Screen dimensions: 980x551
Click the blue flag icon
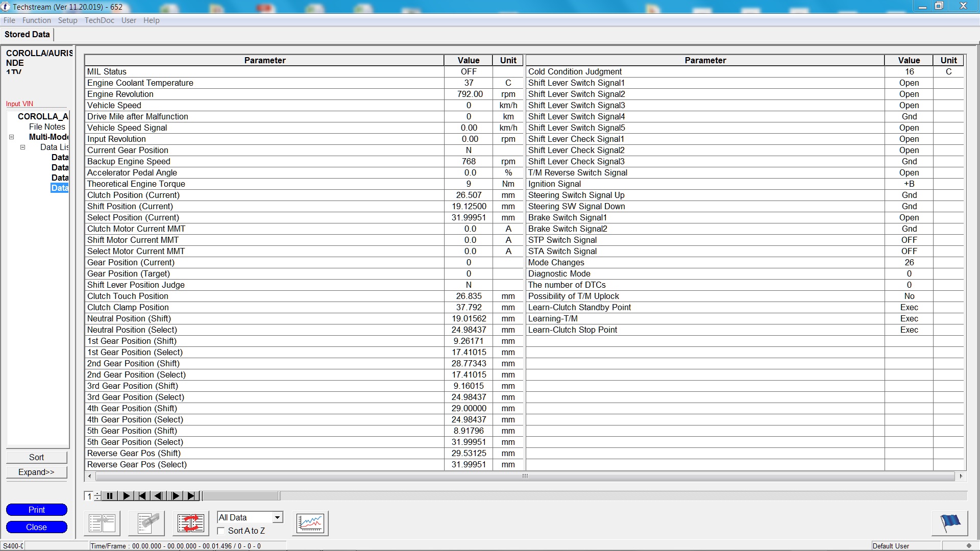[x=949, y=523]
